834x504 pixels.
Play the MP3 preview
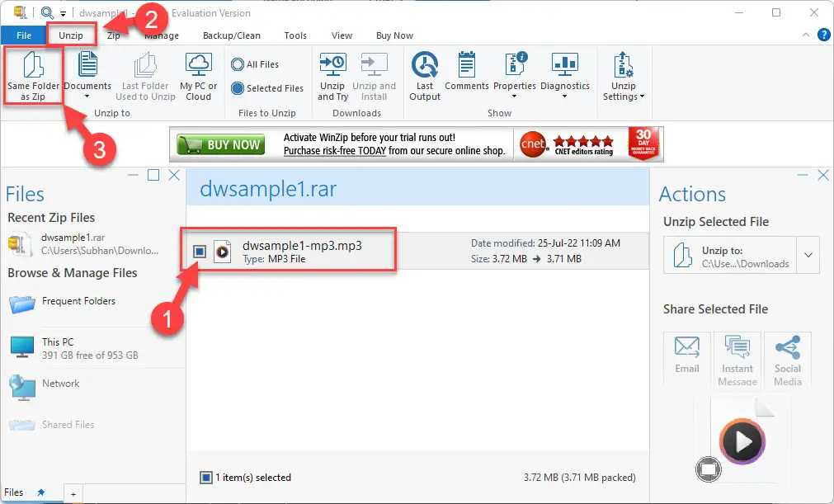point(742,440)
